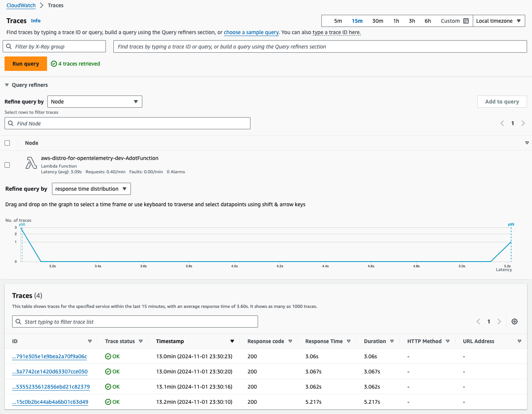
Task: Open trace ...3a7742ce1420d63307cce050
Action: pos(50,372)
